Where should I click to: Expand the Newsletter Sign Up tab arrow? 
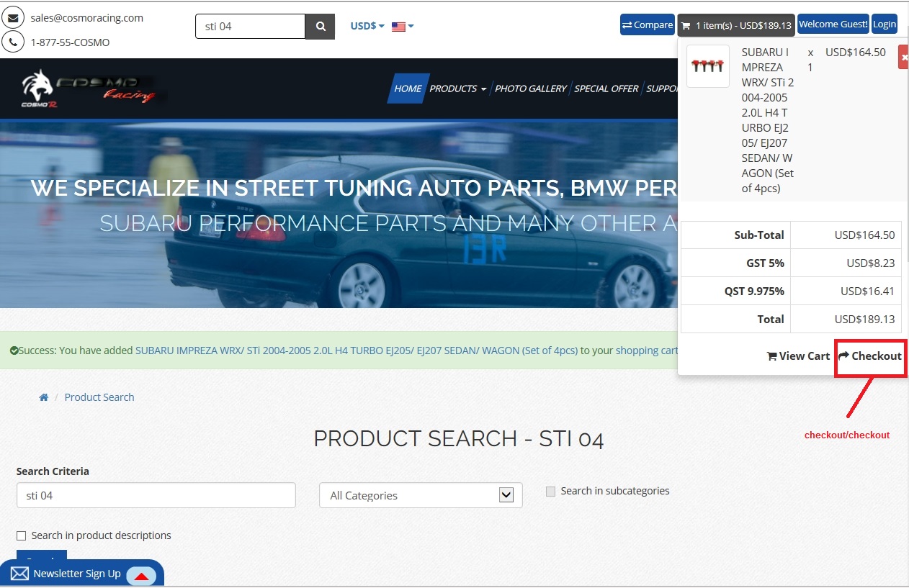tap(141, 576)
